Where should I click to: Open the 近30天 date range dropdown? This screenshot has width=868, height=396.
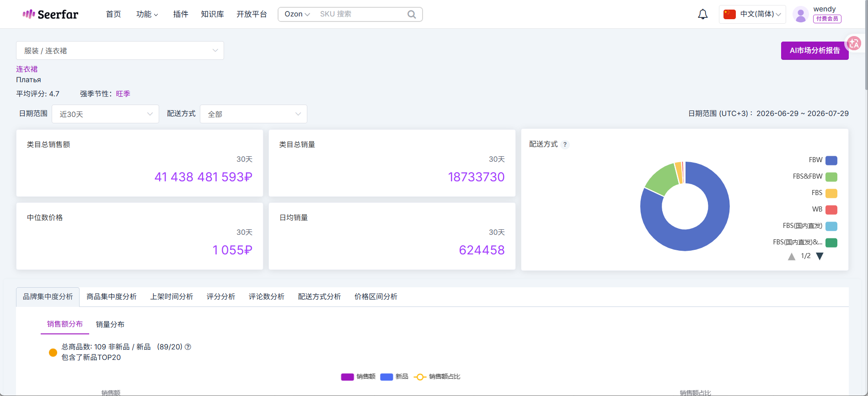tap(105, 114)
